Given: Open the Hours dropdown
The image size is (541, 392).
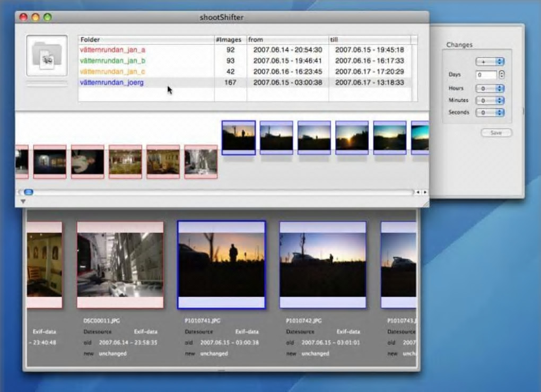Looking at the screenshot, I should coord(490,89).
